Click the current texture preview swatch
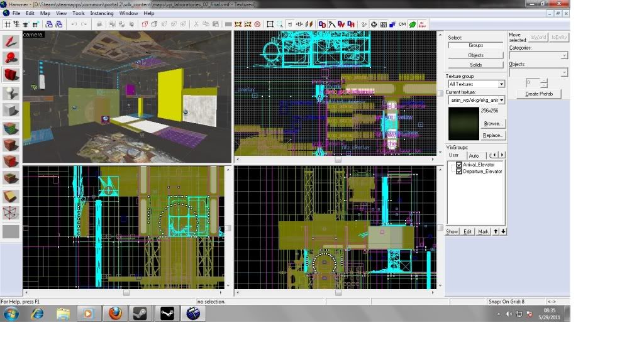The height and width of the screenshot is (362, 644). click(464, 124)
